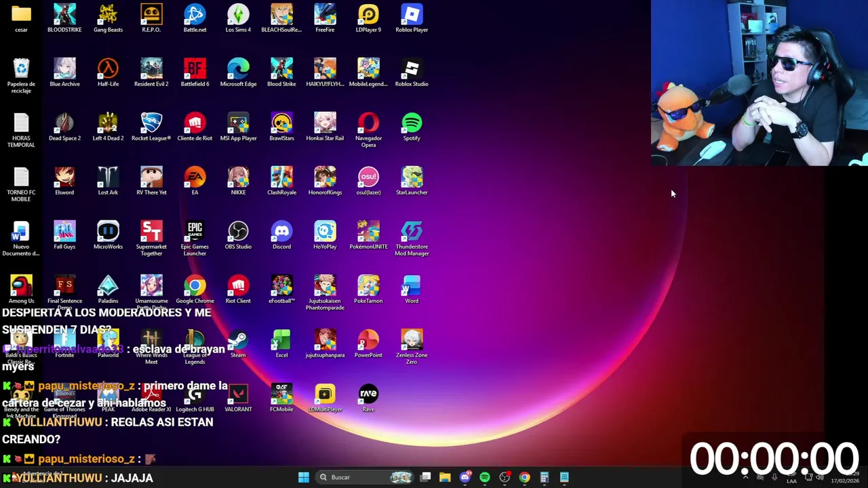Launch Elsword from the desktop
The image size is (868, 488).
click(x=64, y=181)
